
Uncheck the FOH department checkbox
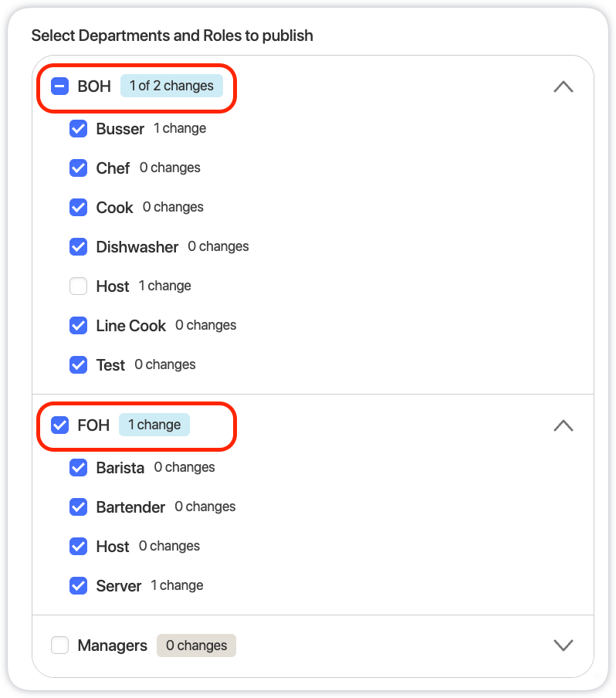[x=59, y=425]
